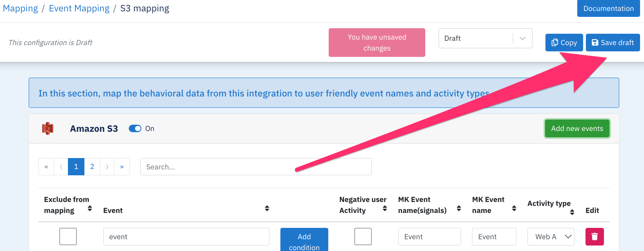
Task: Sort by MK Event name(signals) column
Action: pyautogui.click(x=459, y=208)
